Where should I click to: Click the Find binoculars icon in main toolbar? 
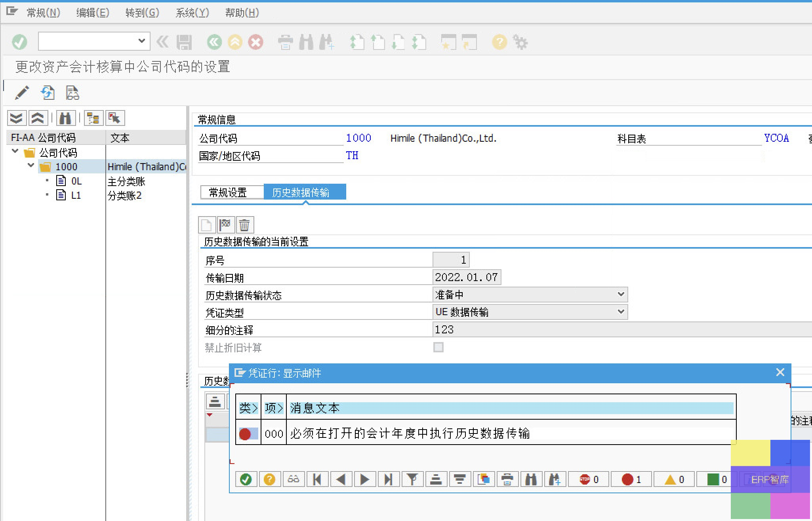[306, 42]
